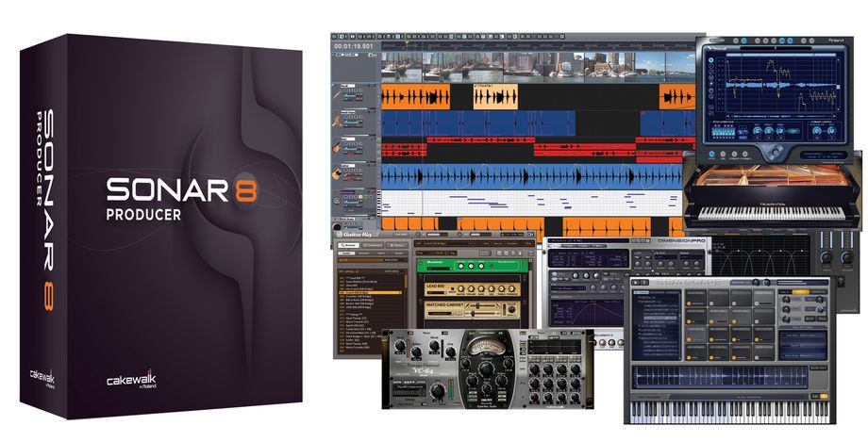
Task: Trigger the first Beatscape pad
Action: pos(696,298)
